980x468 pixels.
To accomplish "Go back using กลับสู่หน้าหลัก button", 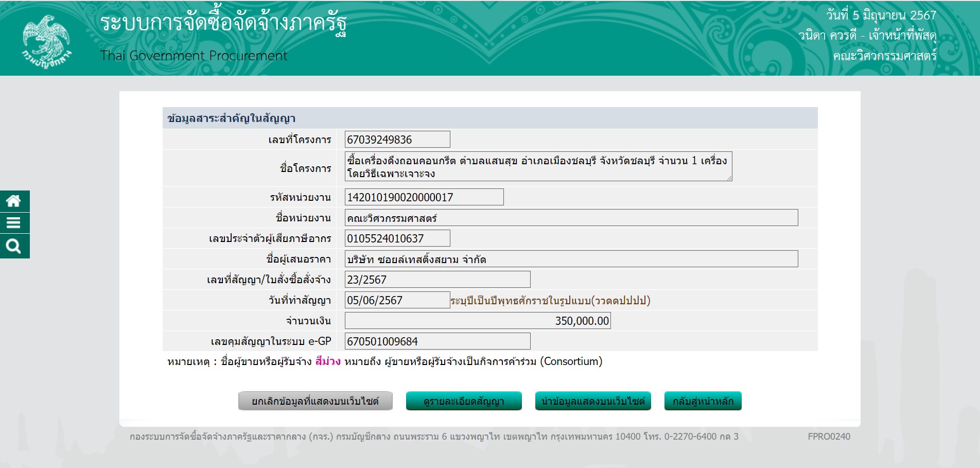I will 703,401.
